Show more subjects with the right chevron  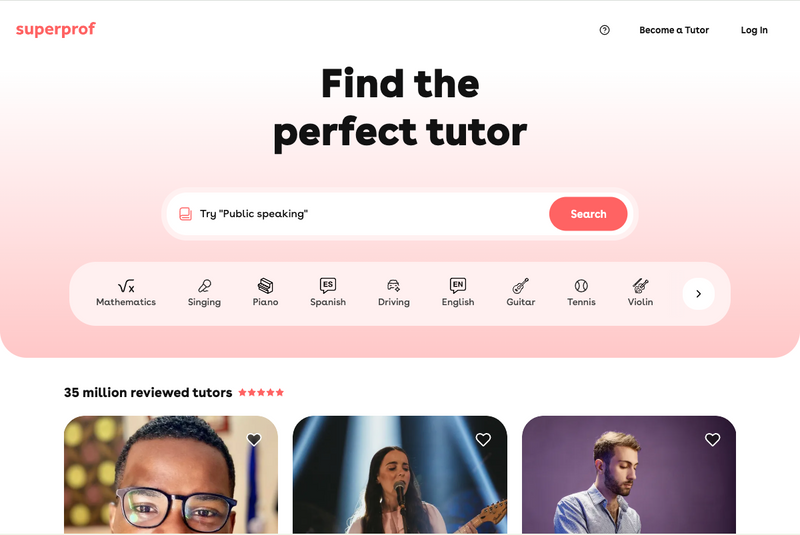point(698,294)
